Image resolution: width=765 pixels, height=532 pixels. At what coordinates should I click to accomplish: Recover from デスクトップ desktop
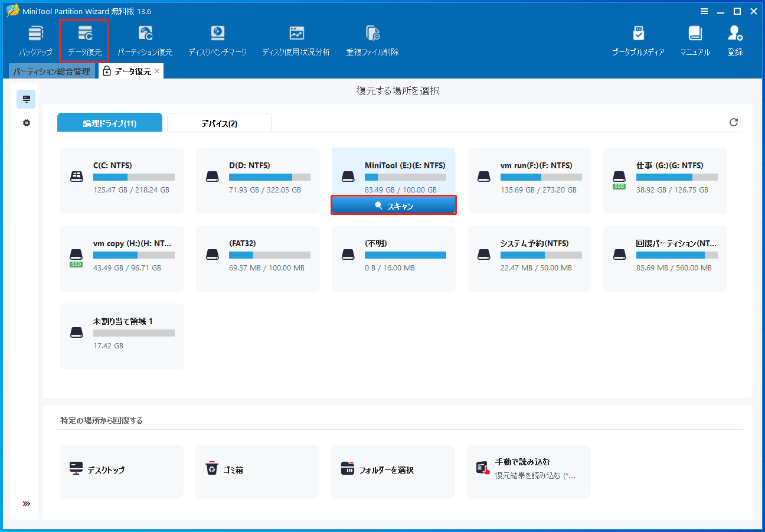pyautogui.click(x=122, y=472)
